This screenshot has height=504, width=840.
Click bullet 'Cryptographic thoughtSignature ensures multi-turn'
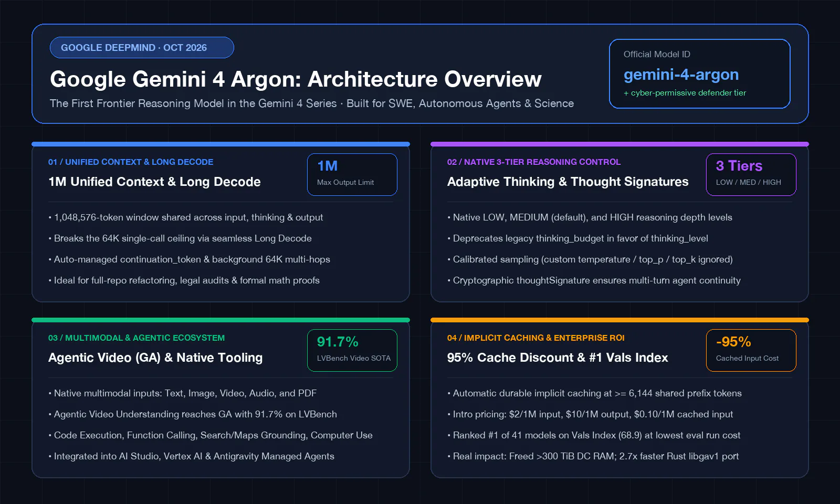coord(594,280)
